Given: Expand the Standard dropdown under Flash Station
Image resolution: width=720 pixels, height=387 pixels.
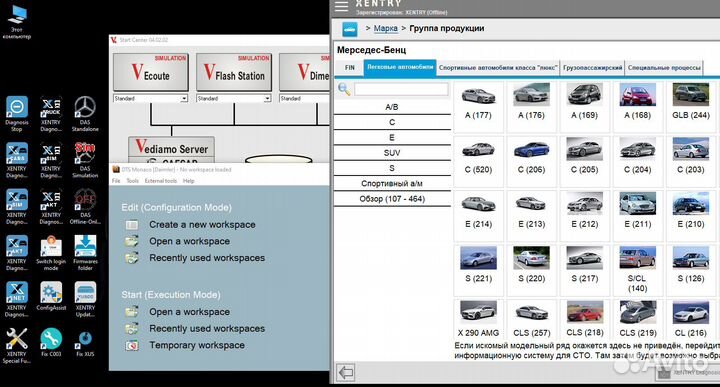Looking at the screenshot, I should tap(267, 98).
